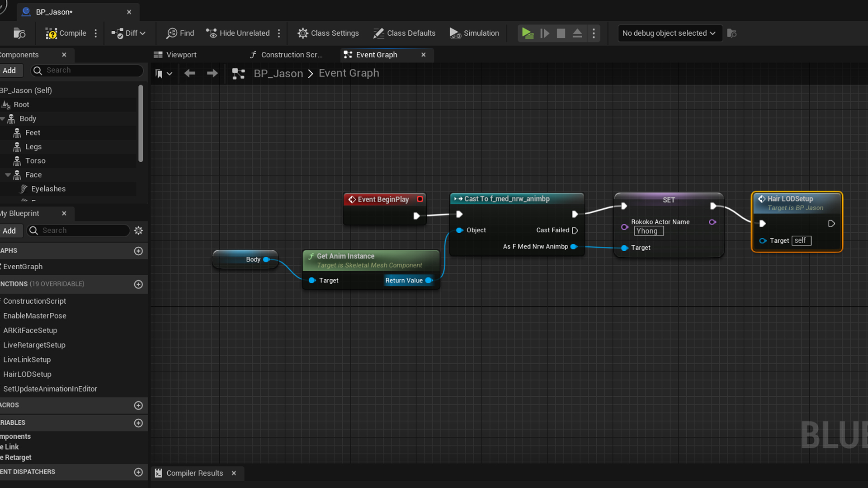Click the browse-to-asset toolbar icon
The width and height of the screenshot is (868, 488).
(19, 33)
